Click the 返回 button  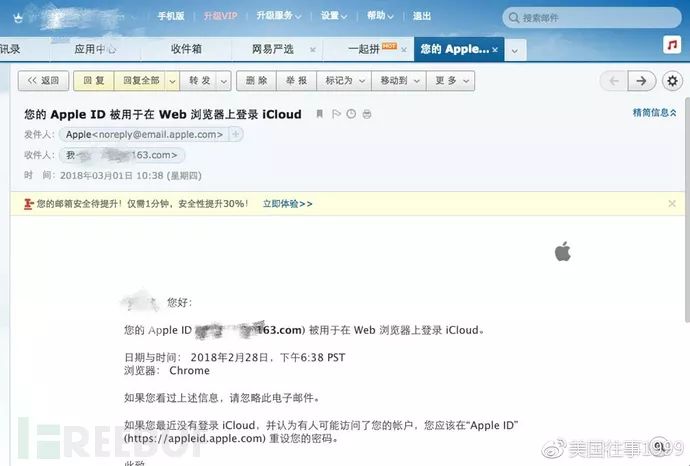(43, 81)
